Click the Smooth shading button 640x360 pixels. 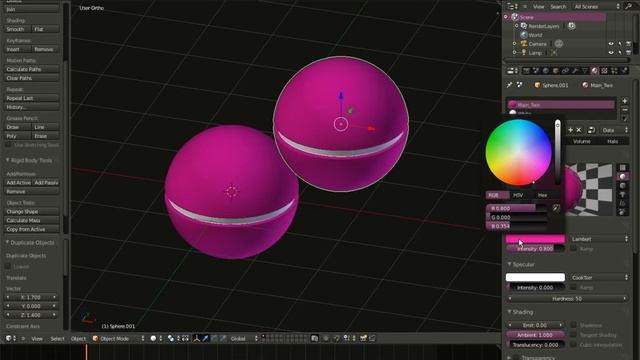coord(18,29)
